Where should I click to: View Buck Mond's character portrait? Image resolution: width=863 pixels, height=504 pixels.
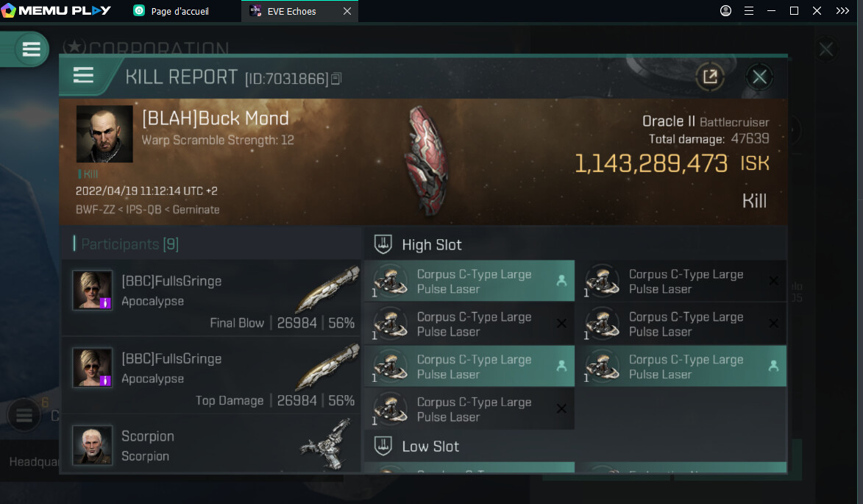104,134
